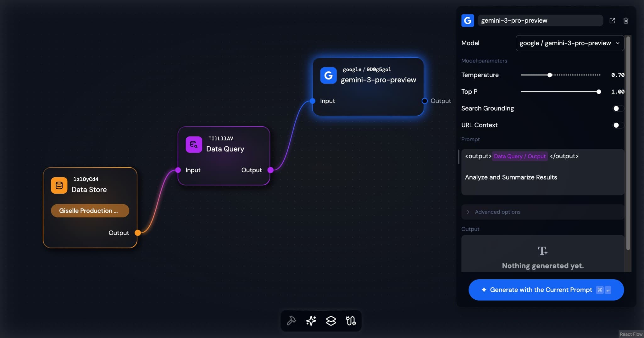644x338 pixels.
Task: Click the React Flow attribution link
Action: pos(631,334)
